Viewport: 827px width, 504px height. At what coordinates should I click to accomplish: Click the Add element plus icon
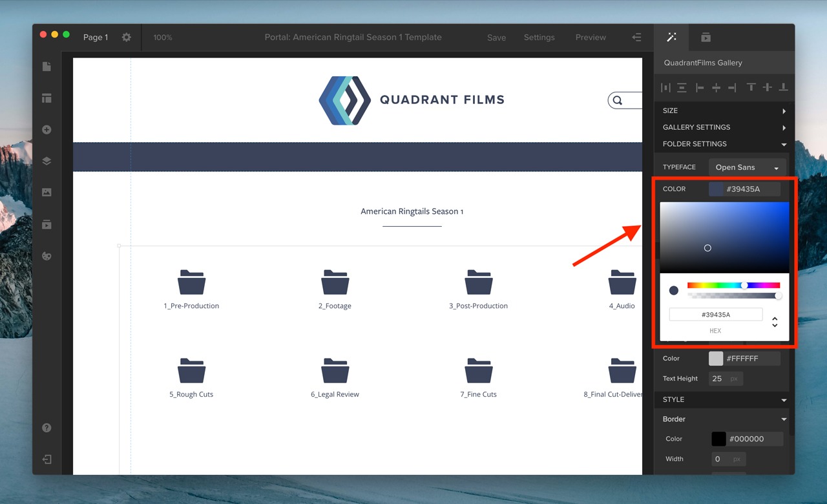47,130
